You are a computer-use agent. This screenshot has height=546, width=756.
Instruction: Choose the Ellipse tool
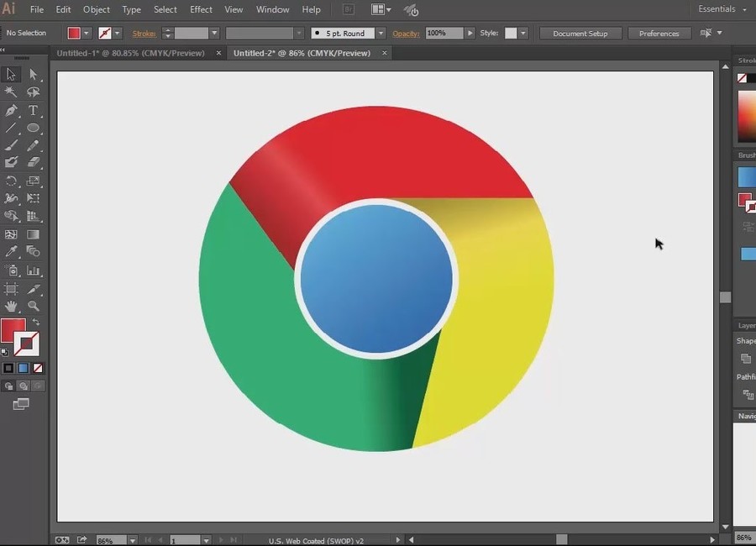[x=33, y=128]
